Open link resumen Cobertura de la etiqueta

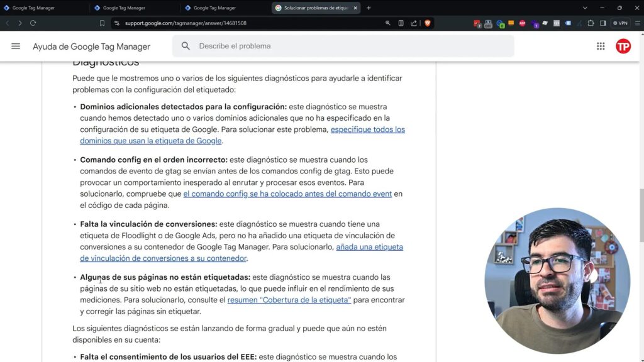pyautogui.click(x=289, y=300)
